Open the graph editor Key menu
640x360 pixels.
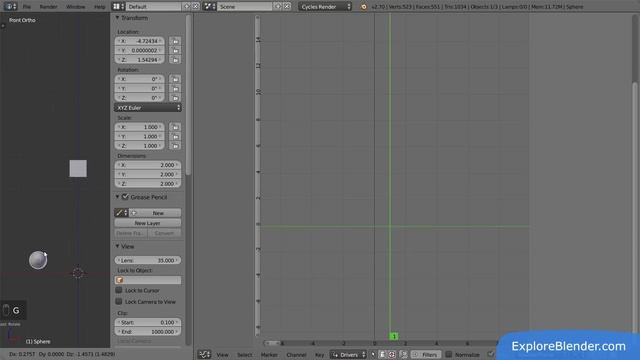point(320,355)
